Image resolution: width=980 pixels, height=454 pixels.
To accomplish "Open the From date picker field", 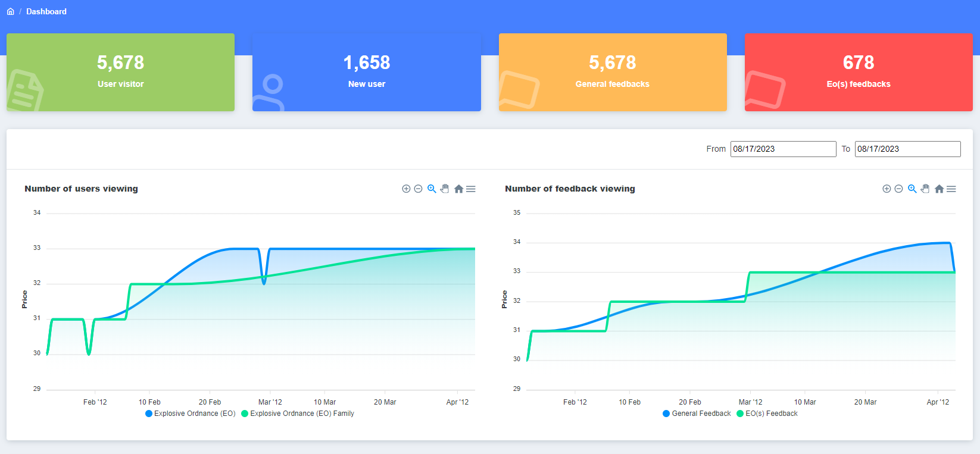I will coord(783,149).
